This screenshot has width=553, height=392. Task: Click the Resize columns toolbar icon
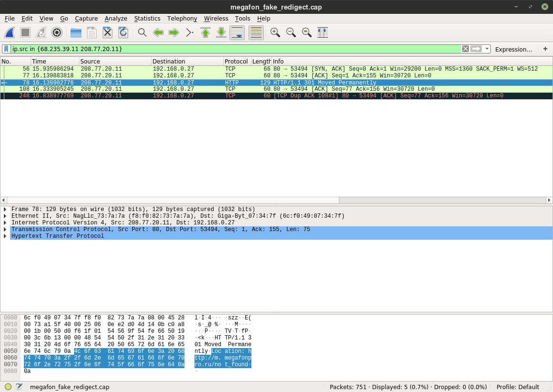pos(323,32)
